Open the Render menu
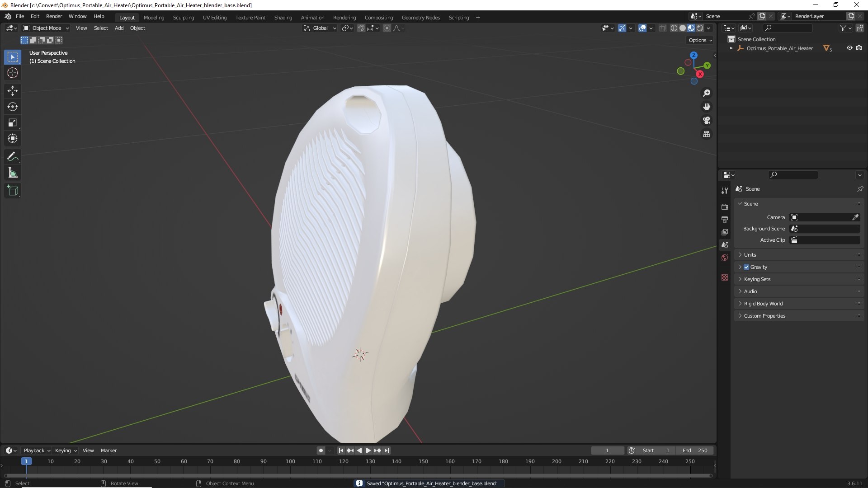 tap(54, 16)
